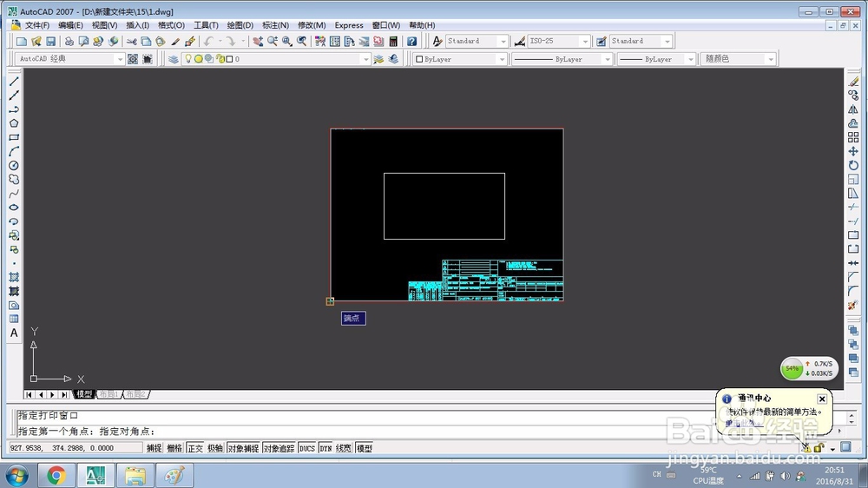Close the 通讯中心 notification balloon
Screen dimensions: 868x488
[x=822, y=399]
